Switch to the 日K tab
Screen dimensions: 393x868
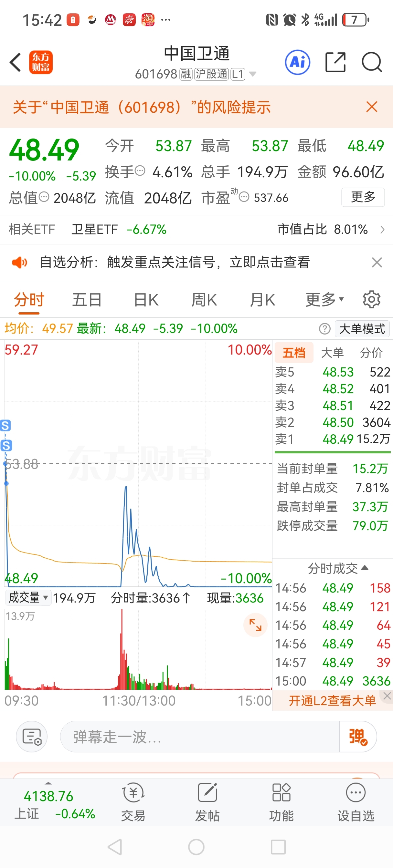click(x=146, y=300)
